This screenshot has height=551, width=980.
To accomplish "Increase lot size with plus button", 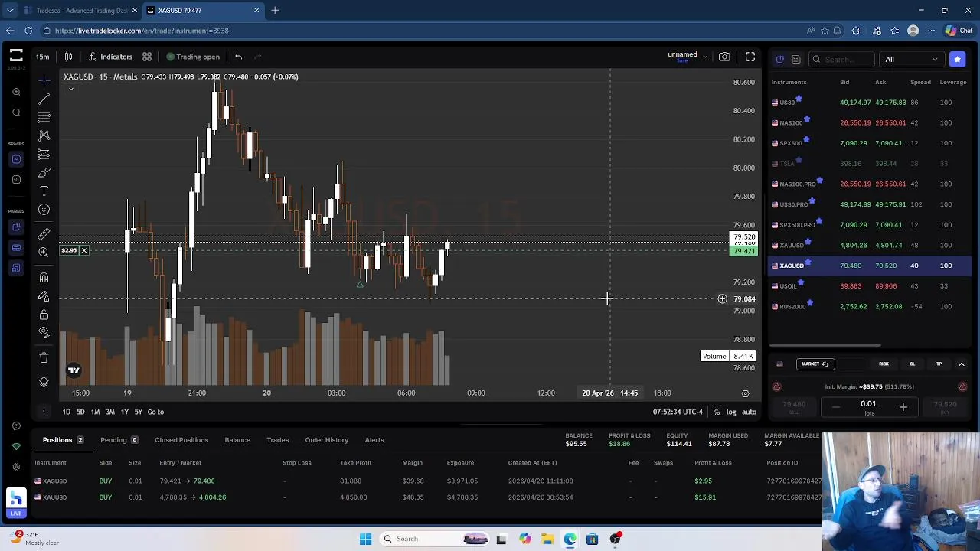I will click(x=903, y=408).
